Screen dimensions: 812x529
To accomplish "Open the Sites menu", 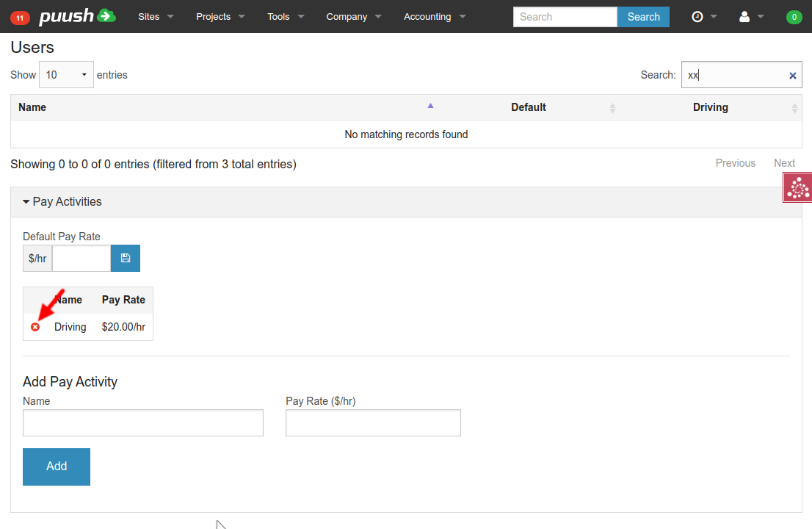I will click(156, 16).
